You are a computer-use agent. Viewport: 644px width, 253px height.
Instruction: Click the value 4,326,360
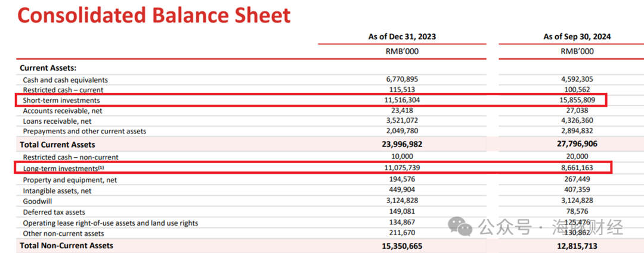click(x=577, y=121)
